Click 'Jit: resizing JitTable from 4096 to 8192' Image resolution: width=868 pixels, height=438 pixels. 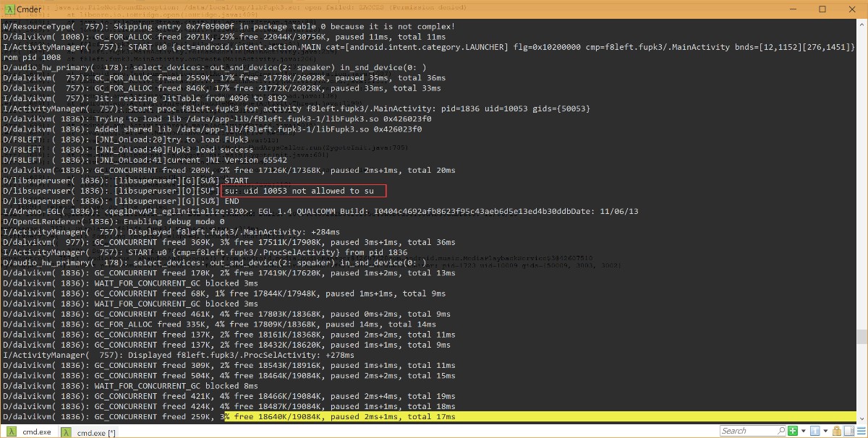(x=145, y=98)
